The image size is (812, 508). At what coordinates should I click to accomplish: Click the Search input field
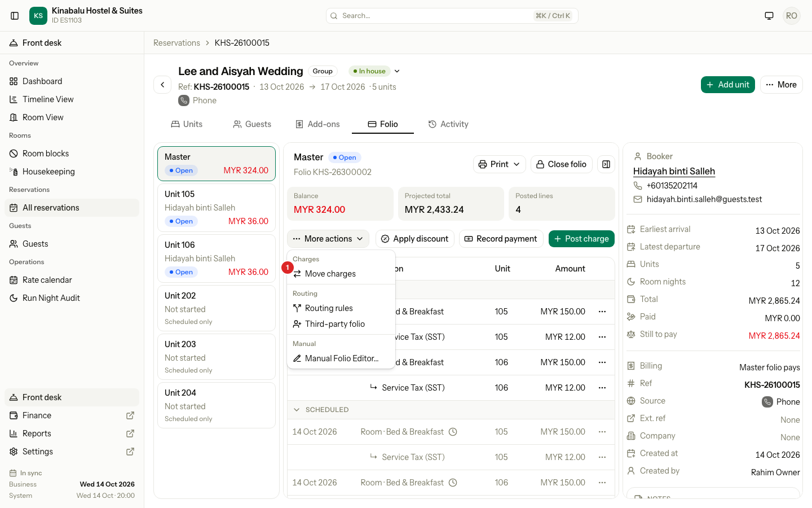coord(452,16)
